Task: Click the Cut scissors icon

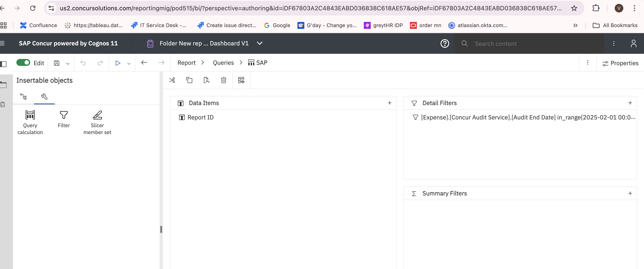Action: coord(172,80)
